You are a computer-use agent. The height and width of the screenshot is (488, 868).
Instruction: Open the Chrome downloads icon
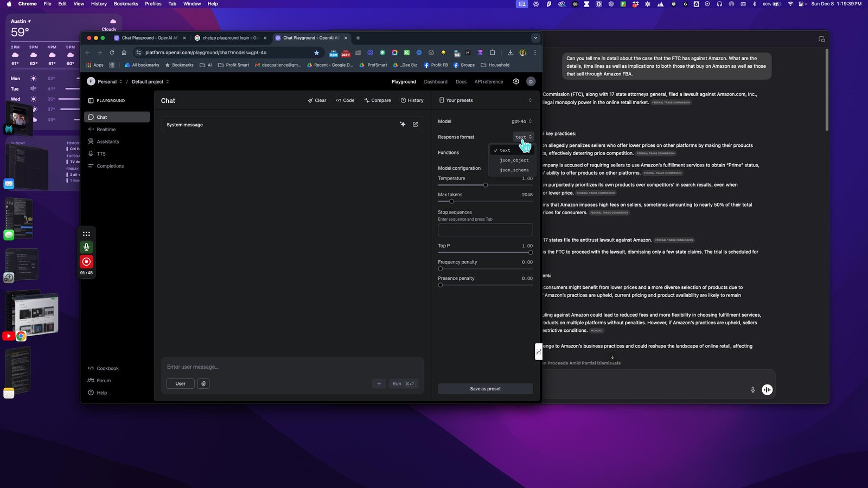point(510,53)
